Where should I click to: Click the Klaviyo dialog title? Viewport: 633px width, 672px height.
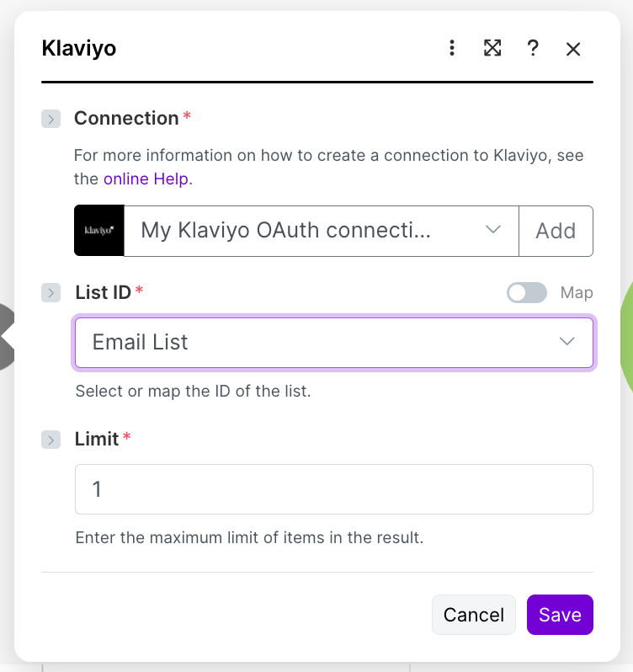[x=79, y=48]
